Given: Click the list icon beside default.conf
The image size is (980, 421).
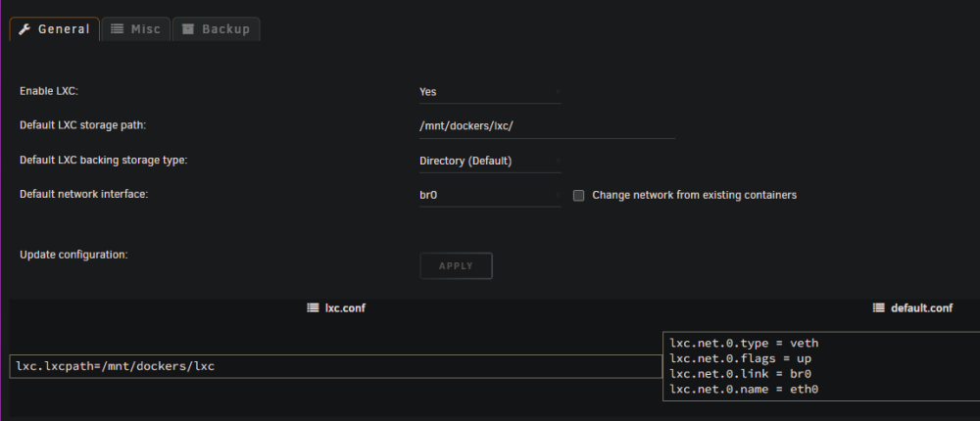Looking at the screenshot, I should pos(879,308).
